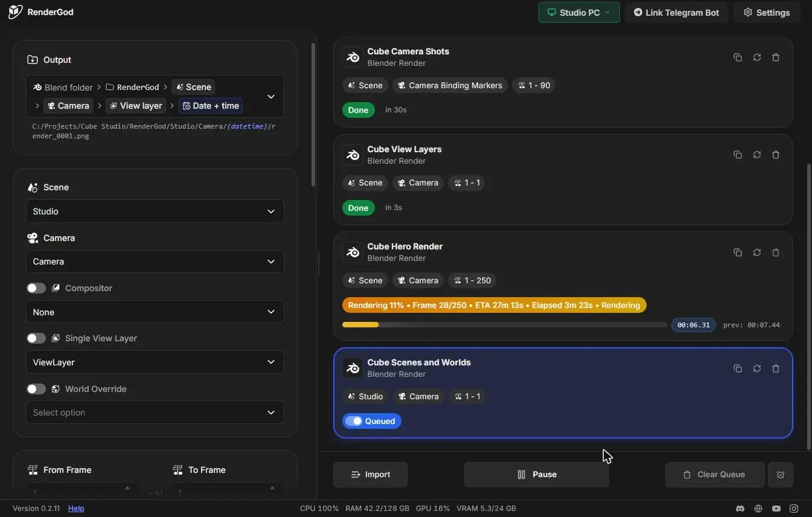Open the Scene dropdown showing Studio

pyautogui.click(x=155, y=211)
